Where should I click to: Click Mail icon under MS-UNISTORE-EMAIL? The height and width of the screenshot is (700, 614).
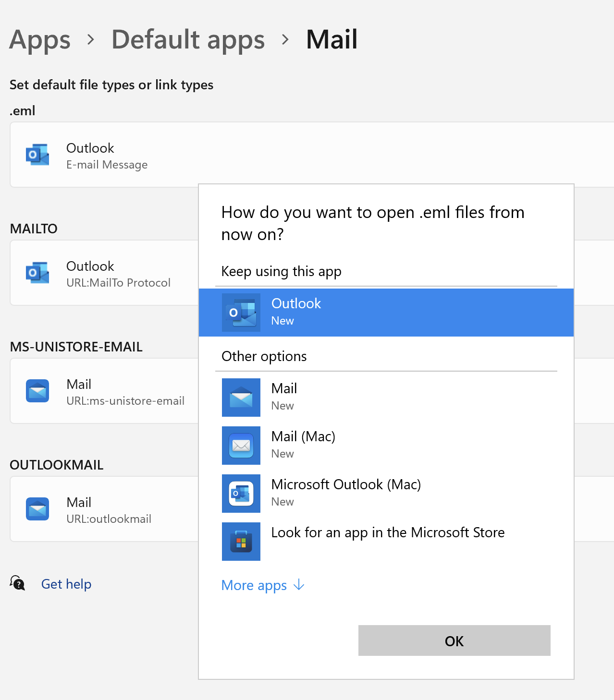37,391
